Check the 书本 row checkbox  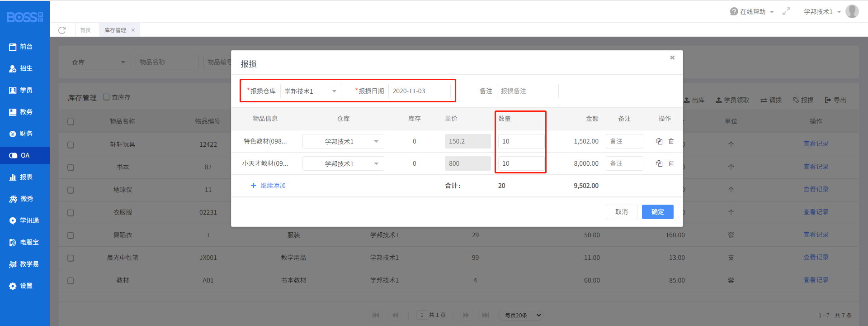71,168
